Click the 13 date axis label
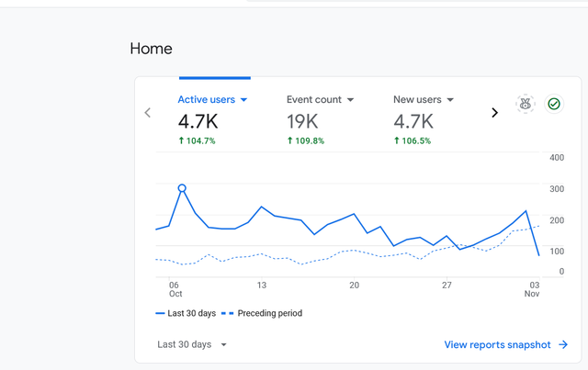588x370 pixels. (x=261, y=286)
